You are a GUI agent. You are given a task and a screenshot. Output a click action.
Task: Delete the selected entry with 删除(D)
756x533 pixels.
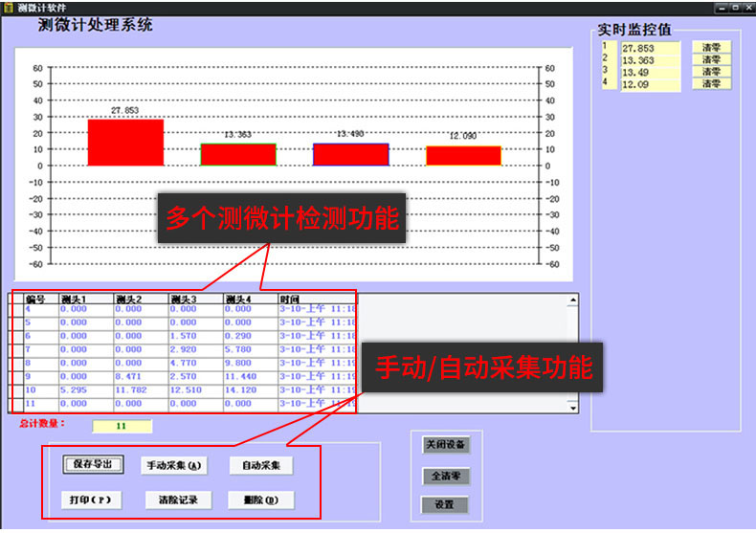(260, 500)
